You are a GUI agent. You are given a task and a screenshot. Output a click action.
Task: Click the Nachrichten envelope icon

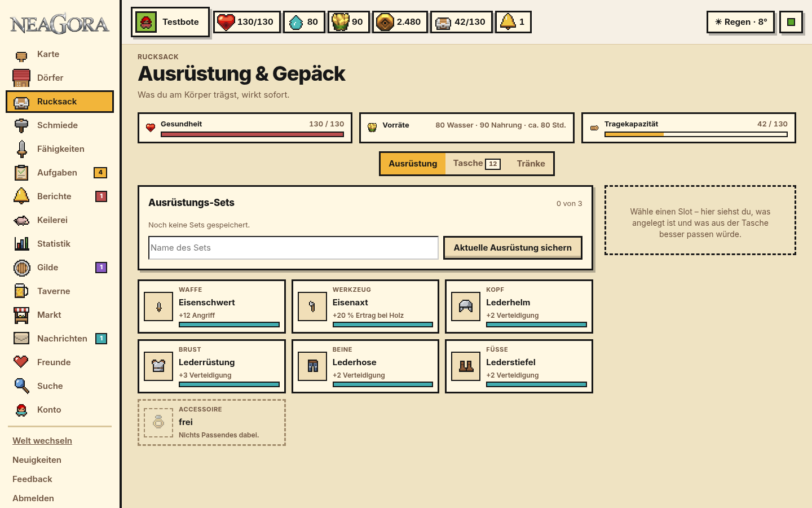[21, 339]
